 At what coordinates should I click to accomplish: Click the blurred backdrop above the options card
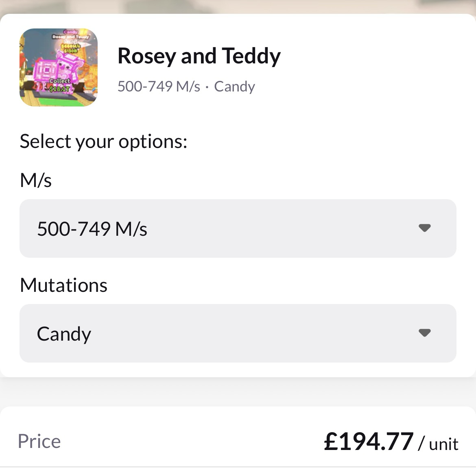tap(238, 6)
